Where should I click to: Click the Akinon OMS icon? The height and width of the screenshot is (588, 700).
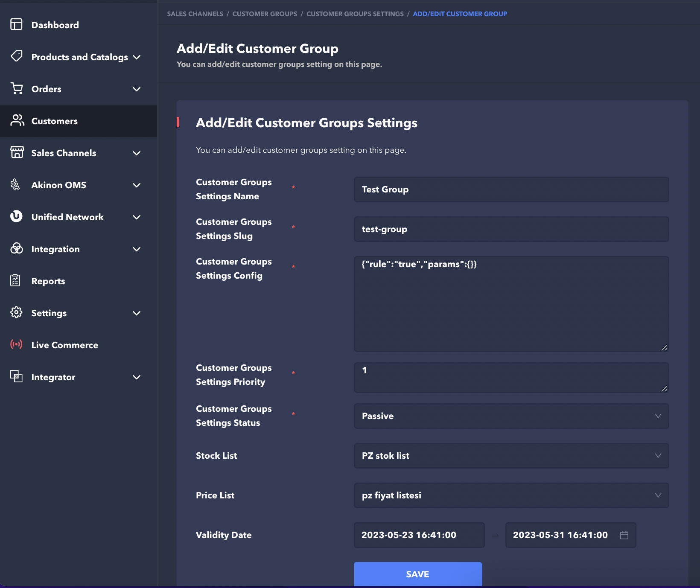15,184
